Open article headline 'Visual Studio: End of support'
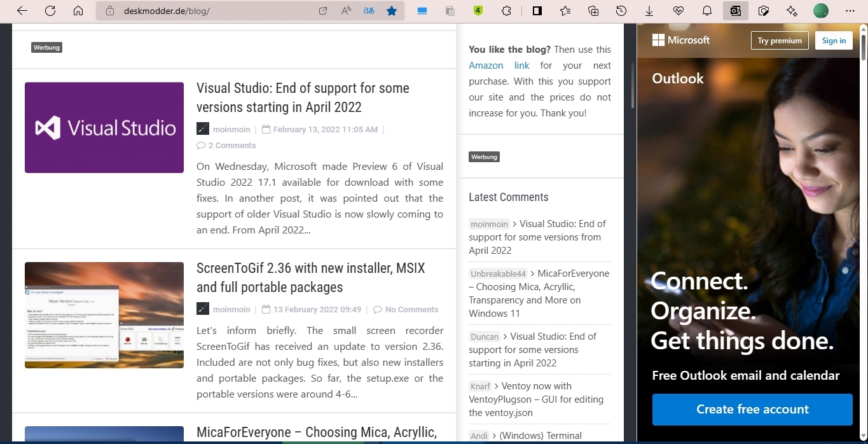 [303, 97]
